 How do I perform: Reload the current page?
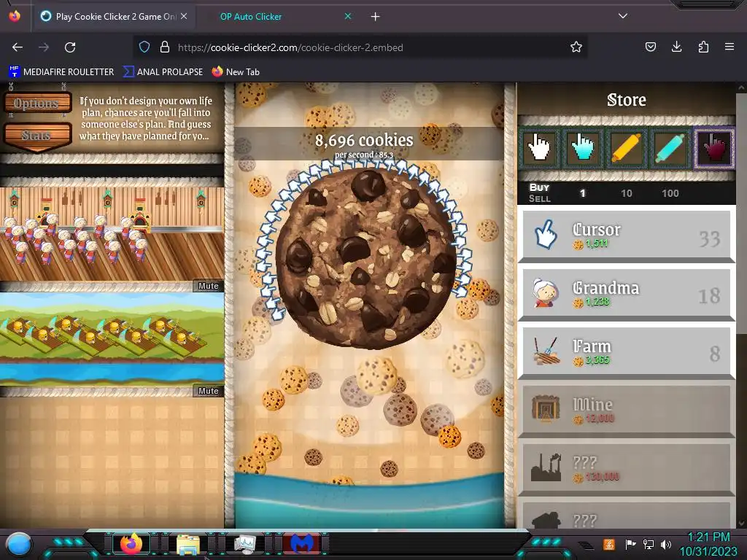70,47
